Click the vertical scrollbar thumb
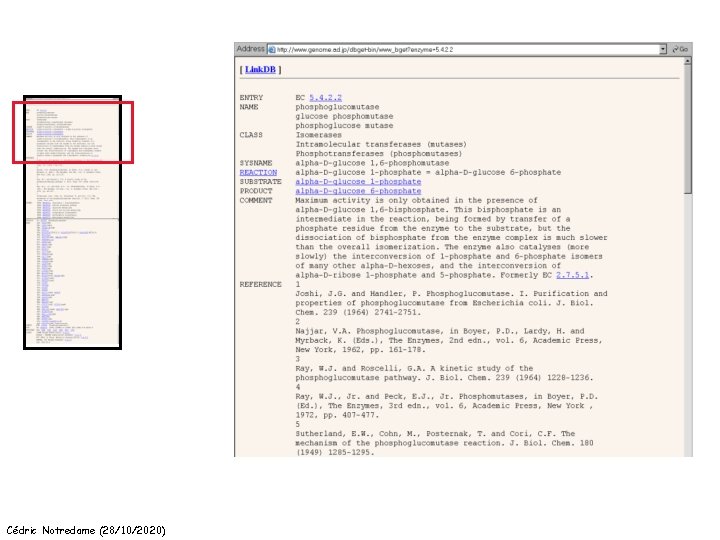Screen dimensions: 720x540 687,129
